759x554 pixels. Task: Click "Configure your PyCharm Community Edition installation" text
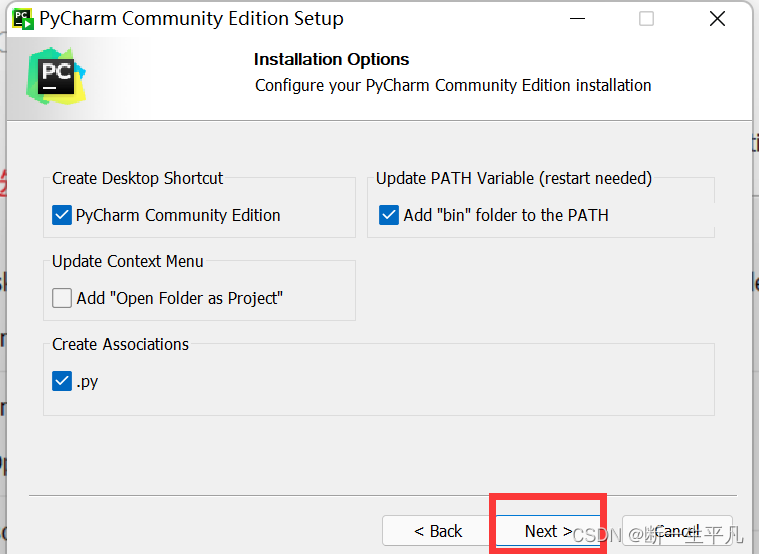[x=453, y=85]
